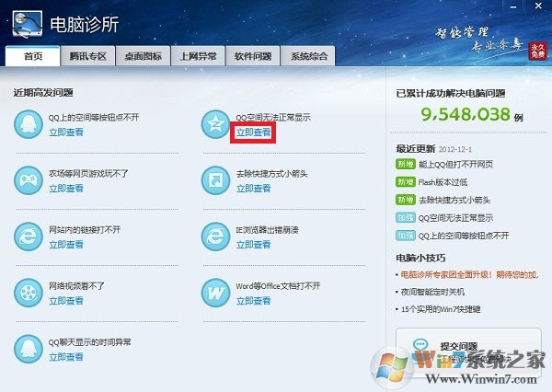Open 去除快捷方式小箭头 in recent updates list
The width and height of the screenshot is (552, 392).
point(454,200)
